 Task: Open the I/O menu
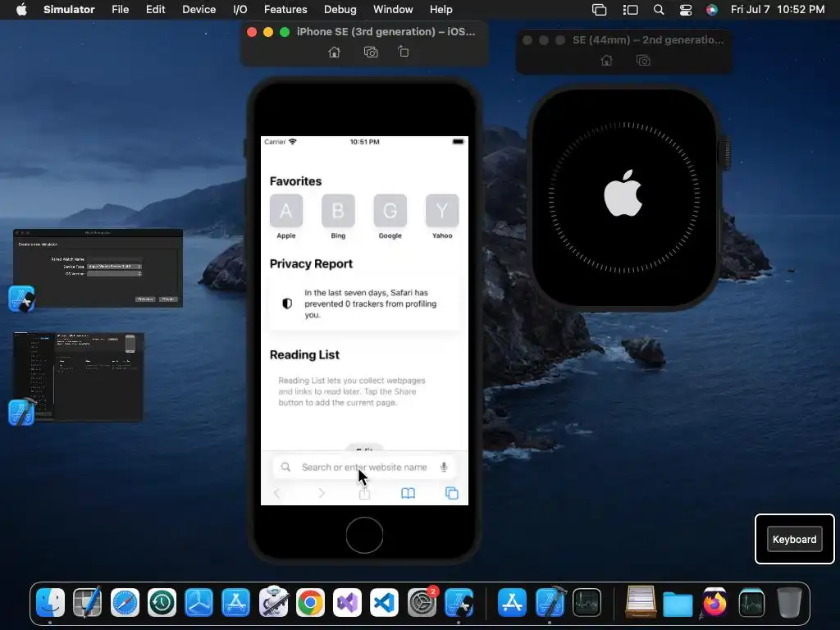coord(240,10)
